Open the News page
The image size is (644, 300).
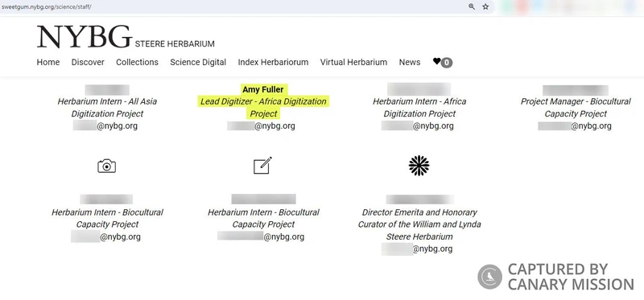410,63
